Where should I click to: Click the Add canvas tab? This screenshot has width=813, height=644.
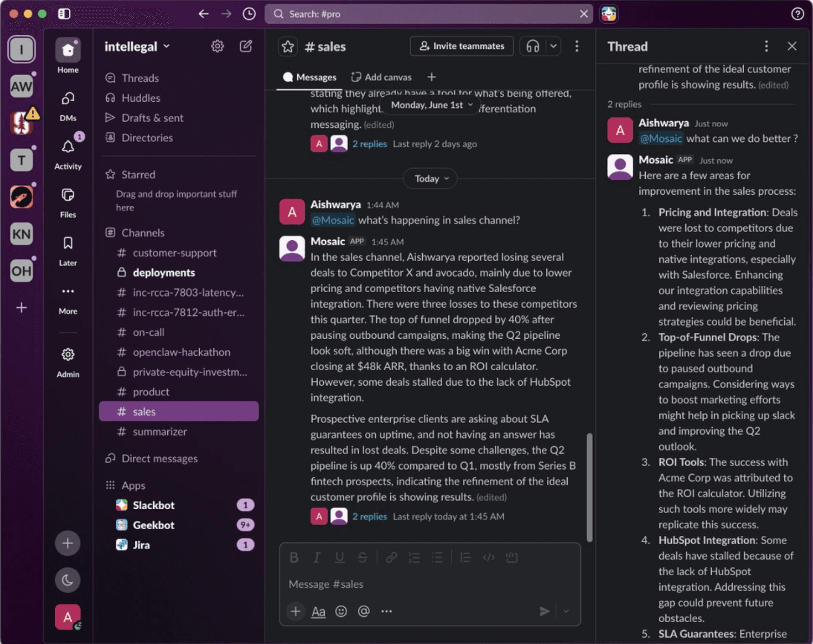pyautogui.click(x=381, y=77)
